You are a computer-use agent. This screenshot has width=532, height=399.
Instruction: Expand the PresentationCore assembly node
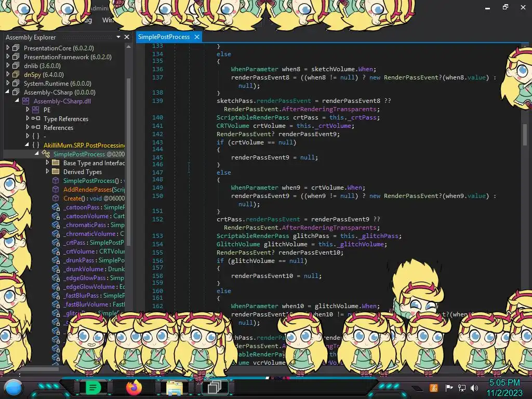pyautogui.click(x=8, y=48)
